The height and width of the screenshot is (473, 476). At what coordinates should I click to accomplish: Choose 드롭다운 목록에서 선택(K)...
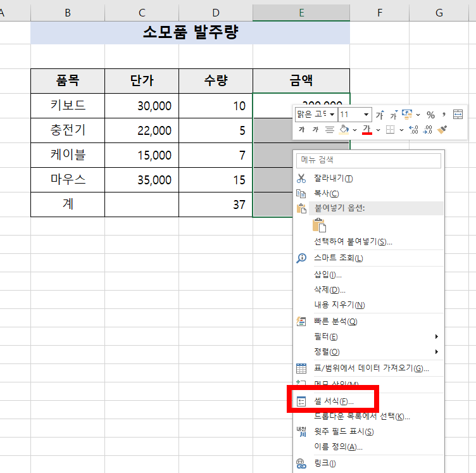click(368, 416)
